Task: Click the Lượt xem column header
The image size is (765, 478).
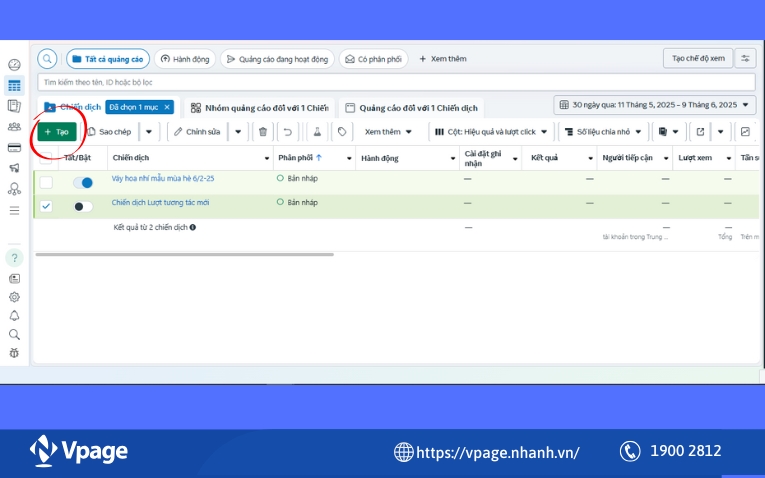Action: point(695,158)
